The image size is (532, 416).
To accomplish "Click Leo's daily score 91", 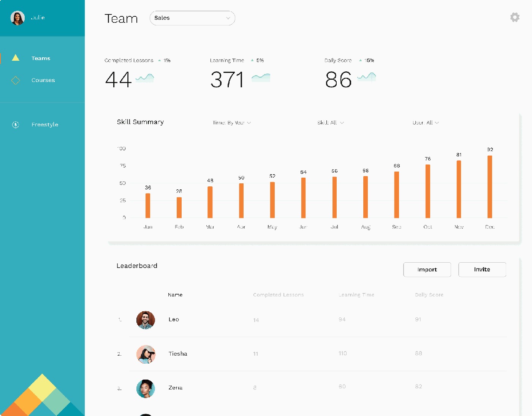I will pyautogui.click(x=418, y=319).
